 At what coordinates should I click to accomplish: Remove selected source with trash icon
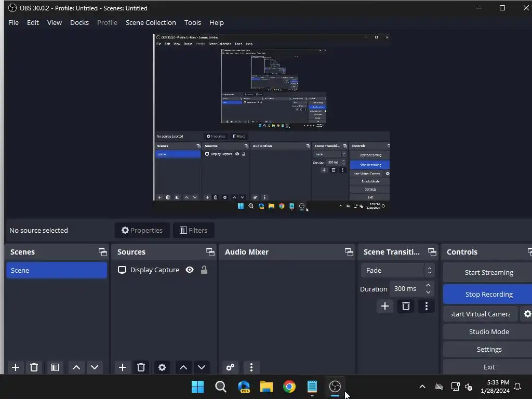point(141,367)
